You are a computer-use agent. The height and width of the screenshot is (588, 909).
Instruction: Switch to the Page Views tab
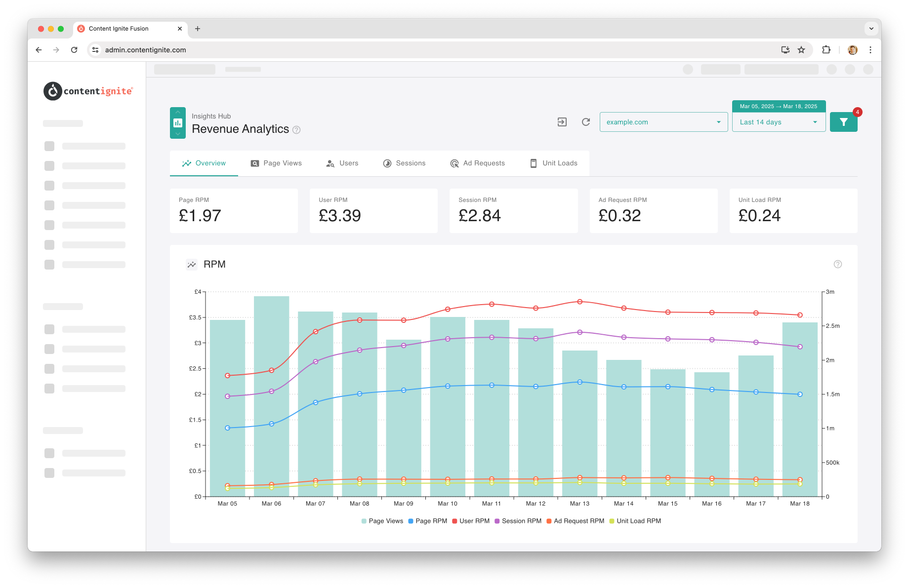coord(276,163)
